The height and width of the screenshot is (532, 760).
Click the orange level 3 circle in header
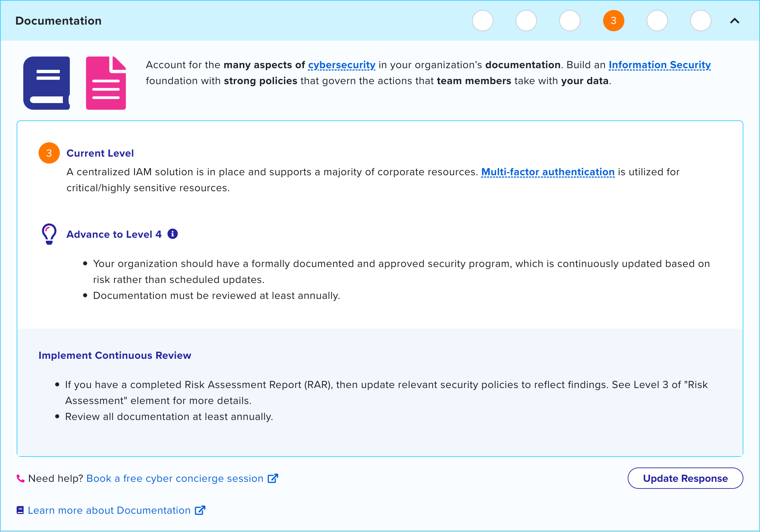tap(614, 21)
